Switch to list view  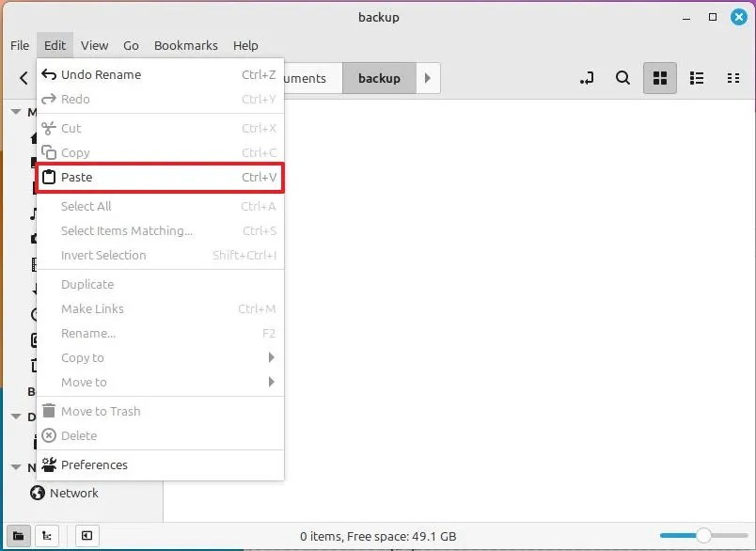click(x=697, y=78)
